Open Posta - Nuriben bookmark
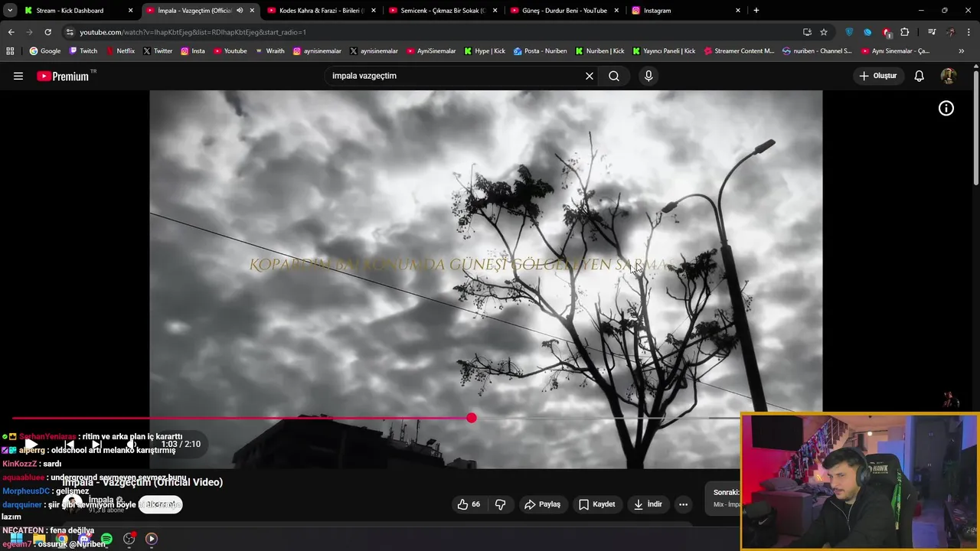Screen dimensions: 980x551 541,51
